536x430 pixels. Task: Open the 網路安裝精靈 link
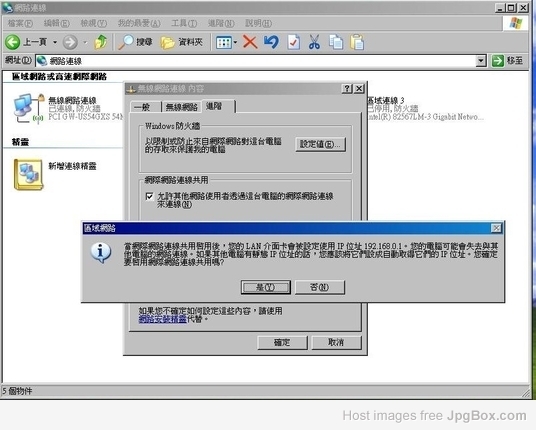point(162,319)
